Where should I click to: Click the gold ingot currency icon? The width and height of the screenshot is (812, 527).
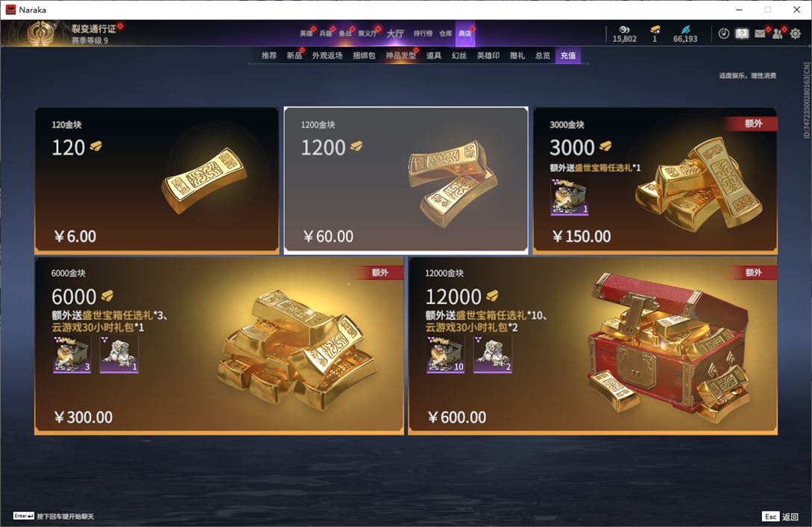coord(655,29)
